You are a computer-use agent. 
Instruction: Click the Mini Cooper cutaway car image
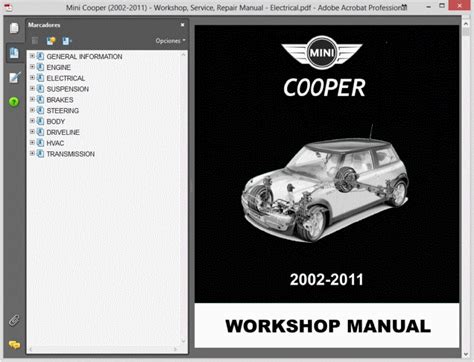(x=325, y=183)
